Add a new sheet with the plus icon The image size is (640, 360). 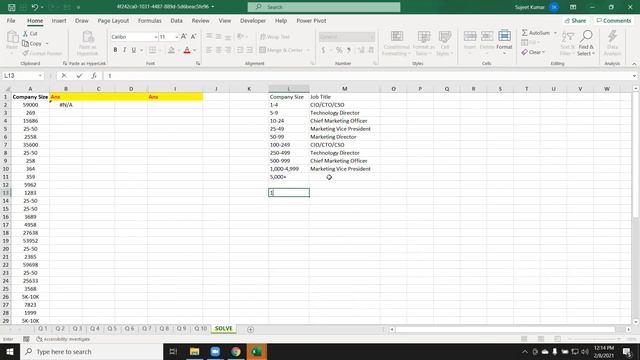(x=251, y=329)
